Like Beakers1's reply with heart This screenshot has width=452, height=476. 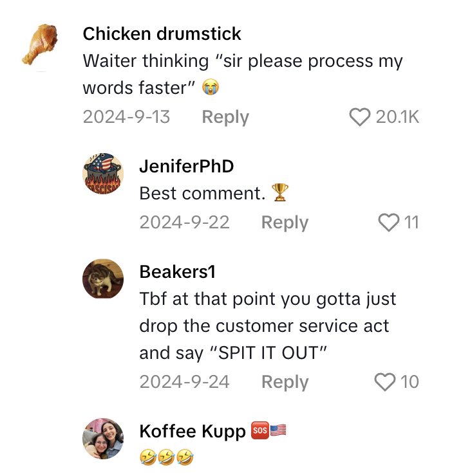tap(384, 382)
